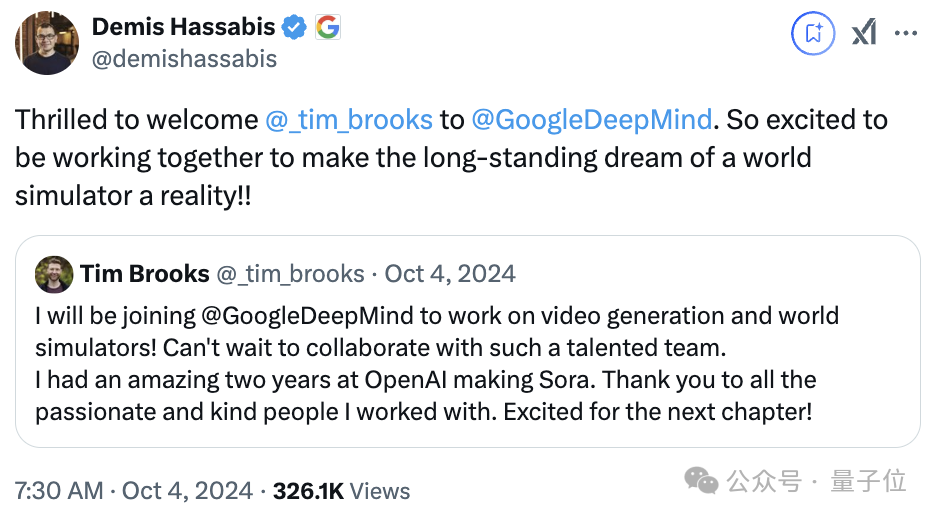Click gray @_tim_brooks handle in quoted tweet header
Viewport: 936px width, 518px height.
291,273
